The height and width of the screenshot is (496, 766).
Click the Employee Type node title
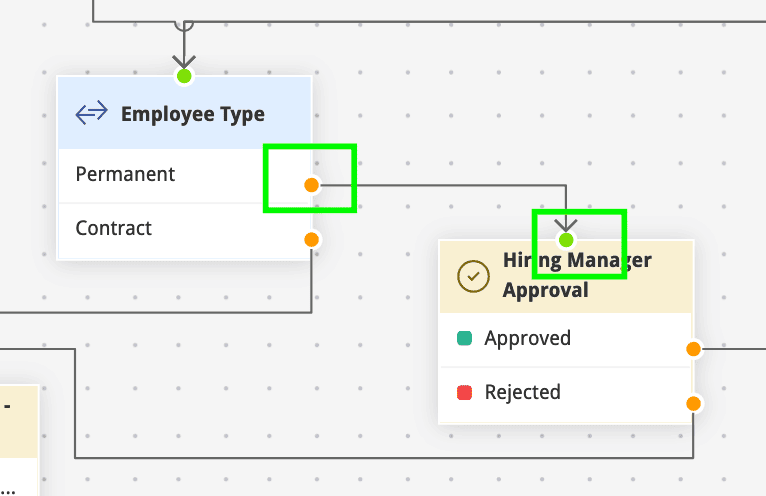click(x=193, y=114)
